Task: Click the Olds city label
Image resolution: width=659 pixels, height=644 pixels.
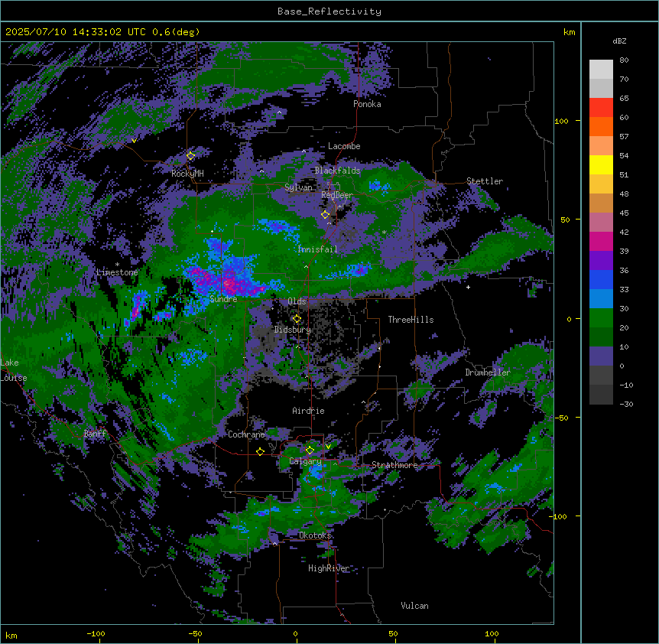Action: point(297,301)
